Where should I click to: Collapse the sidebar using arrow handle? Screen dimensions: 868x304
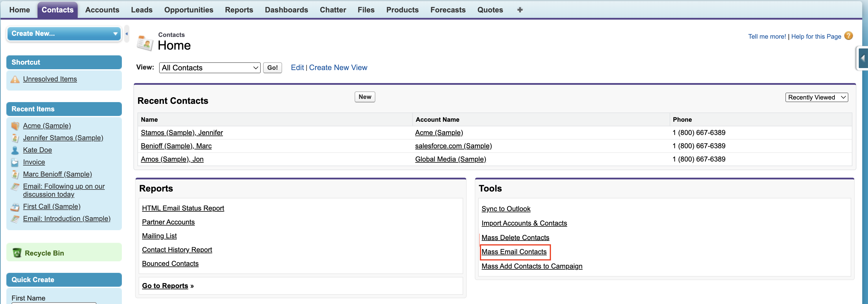coord(127,34)
